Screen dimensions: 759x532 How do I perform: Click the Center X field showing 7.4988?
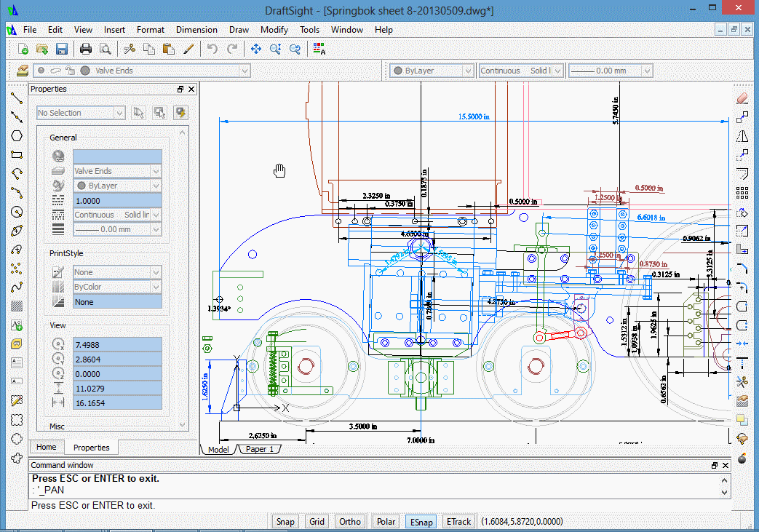117,345
